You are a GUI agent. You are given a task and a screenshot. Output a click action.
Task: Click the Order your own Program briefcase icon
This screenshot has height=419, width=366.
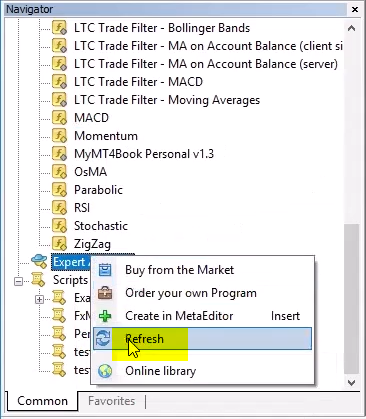[105, 293]
